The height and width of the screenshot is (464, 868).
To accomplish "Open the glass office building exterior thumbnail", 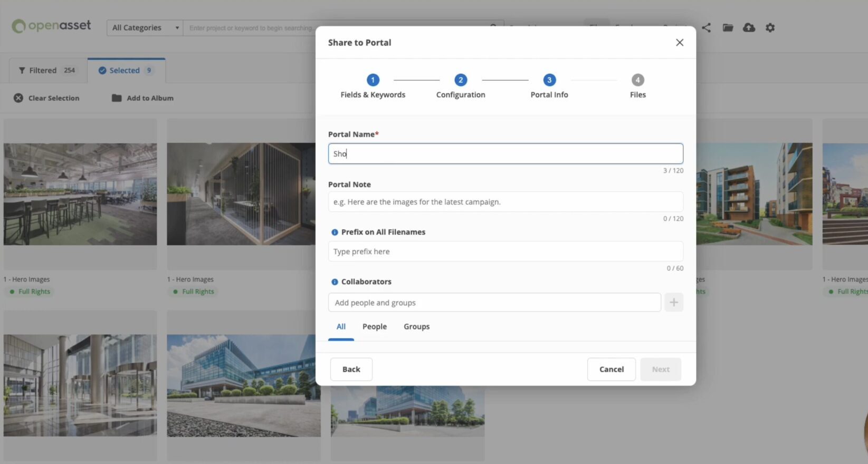I will (x=244, y=385).
